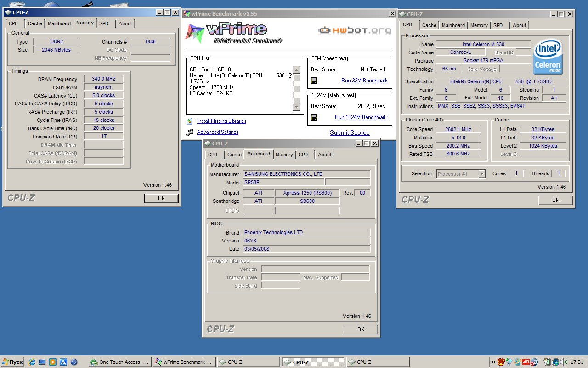Click the BIOS brand 'Phoenix Technologies LTD'
Viewport: 588px width, 368px height.
tap(306, 232)
